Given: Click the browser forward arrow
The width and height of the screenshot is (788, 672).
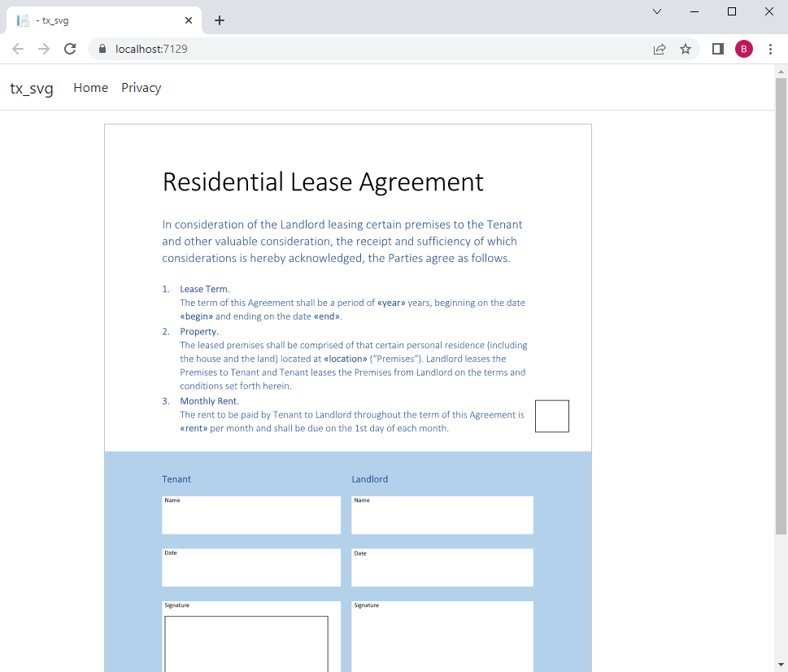Looking at the screenshot, I should [x=44, y=49].
